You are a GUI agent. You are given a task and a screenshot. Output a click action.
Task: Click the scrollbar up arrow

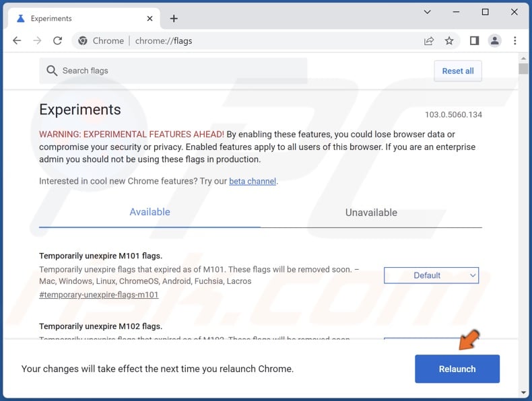click(x=523, y=59)
